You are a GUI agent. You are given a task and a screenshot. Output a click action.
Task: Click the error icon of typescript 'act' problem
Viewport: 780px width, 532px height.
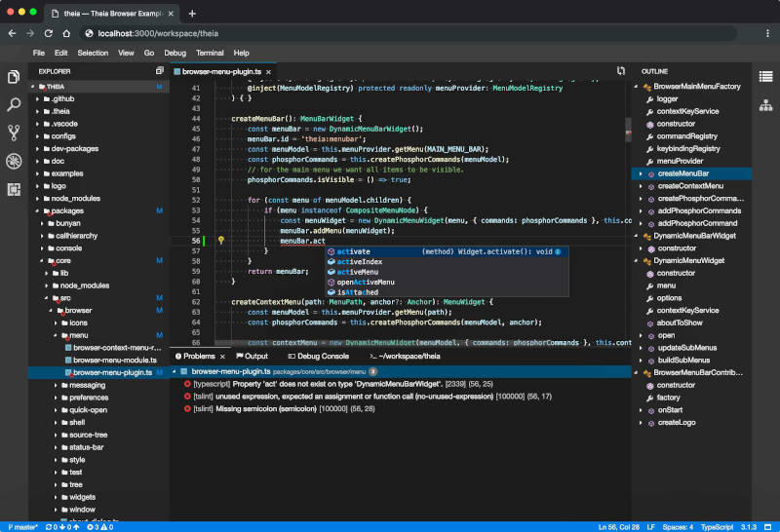point(187,384)
